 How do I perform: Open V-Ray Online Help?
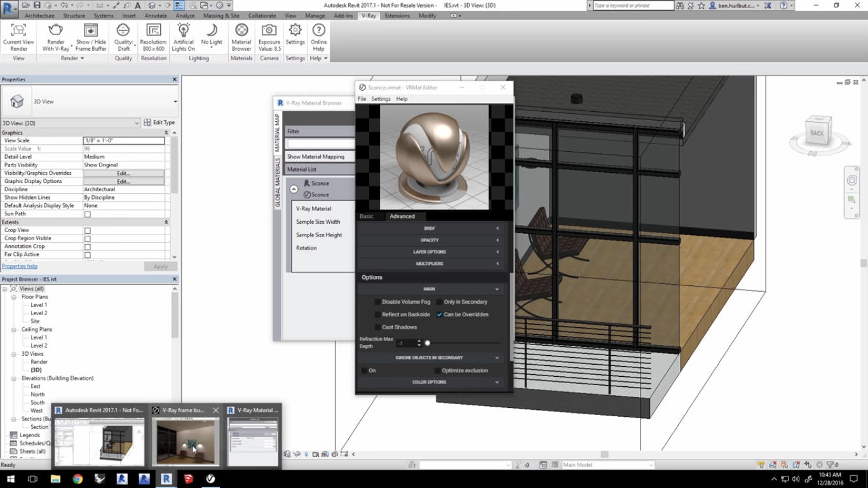point(318,37)
